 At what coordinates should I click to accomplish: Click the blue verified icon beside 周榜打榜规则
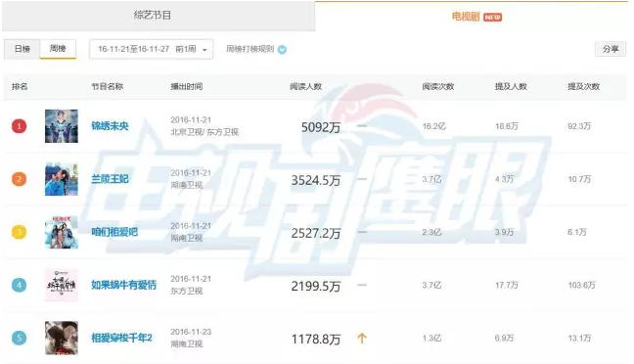282,50
